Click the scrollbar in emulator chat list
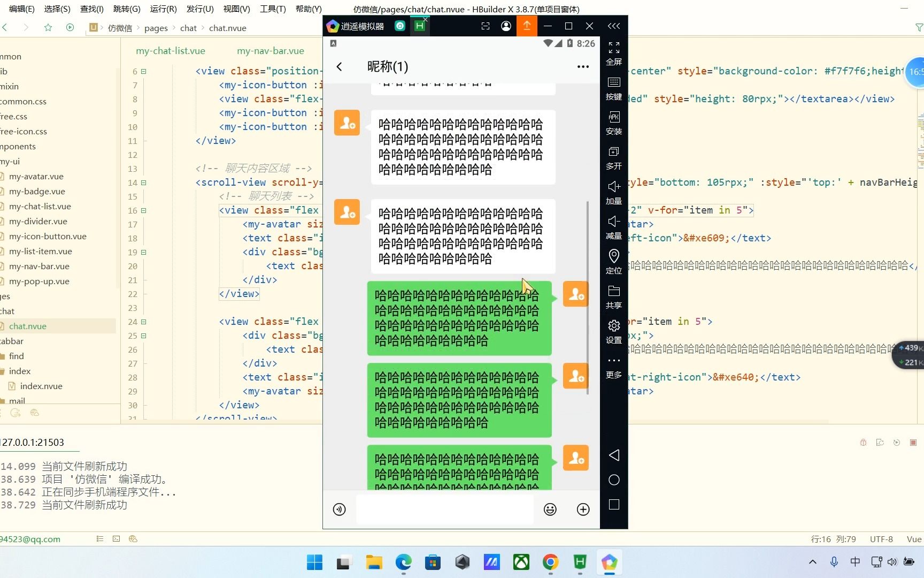The height and width of the screenshot is (578, 924). click(x=588, y=298)
